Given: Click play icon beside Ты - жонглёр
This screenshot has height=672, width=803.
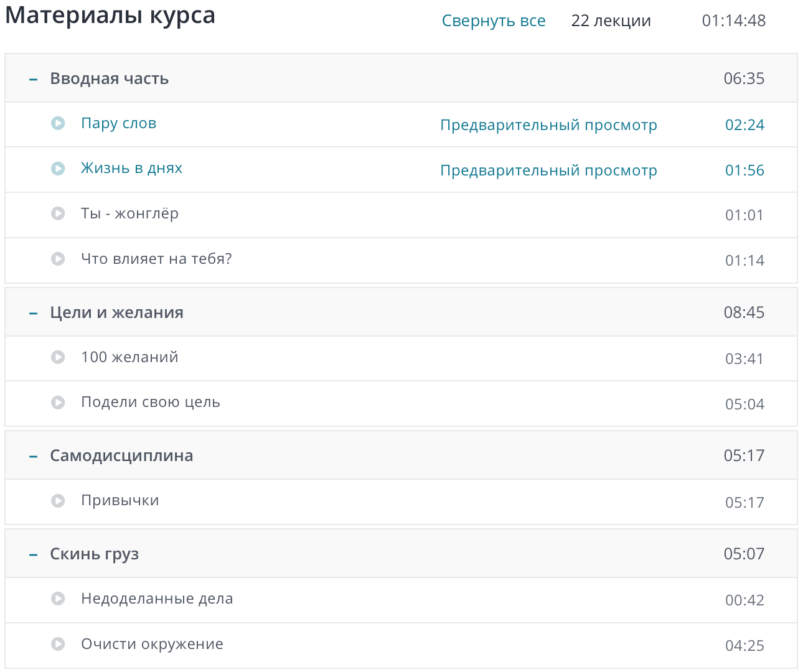Looking at the screenshot, I should pos(58,213).
